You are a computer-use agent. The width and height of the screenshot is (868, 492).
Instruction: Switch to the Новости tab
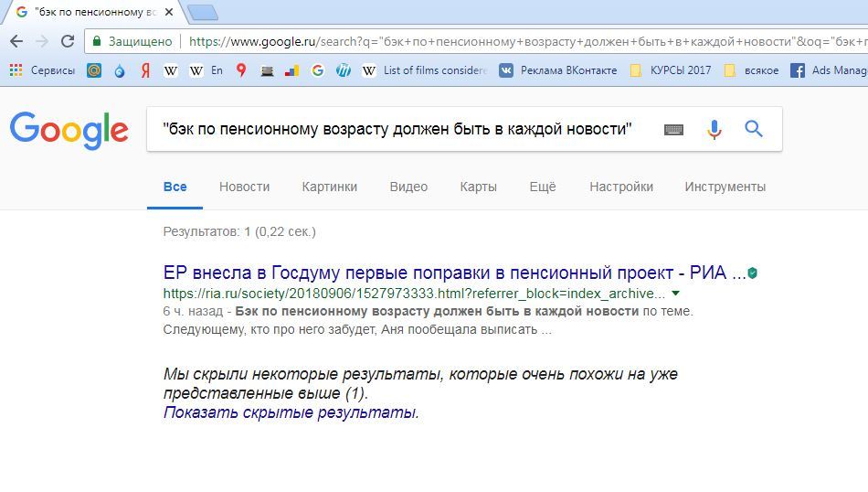[244, 187]
